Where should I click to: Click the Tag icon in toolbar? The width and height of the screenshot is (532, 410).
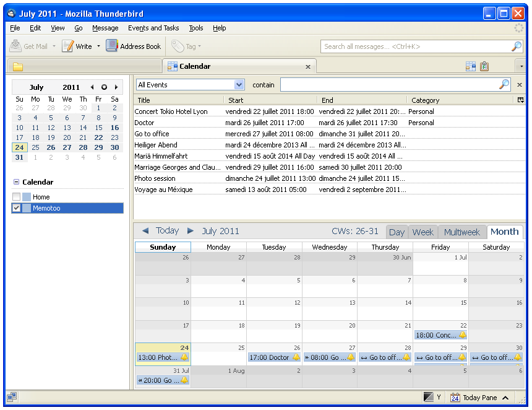pyautogui.click(x=177, y=46)
